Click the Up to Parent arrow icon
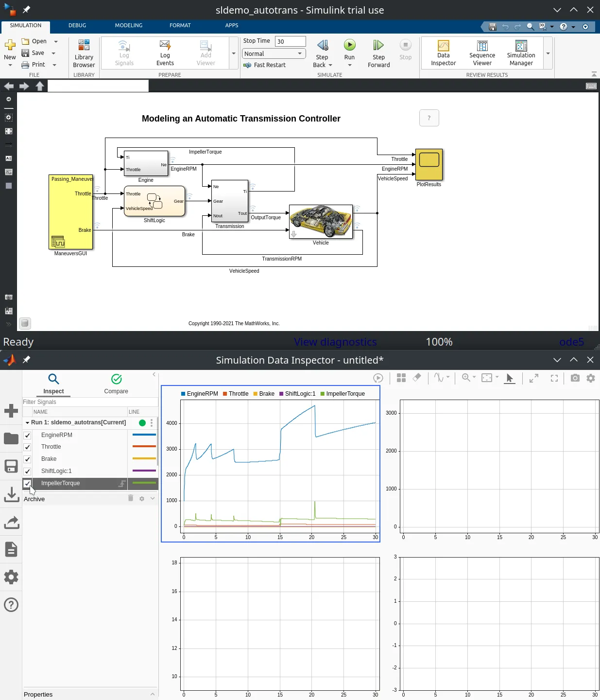This screenshot has height=700, width=600. point(40,86)
